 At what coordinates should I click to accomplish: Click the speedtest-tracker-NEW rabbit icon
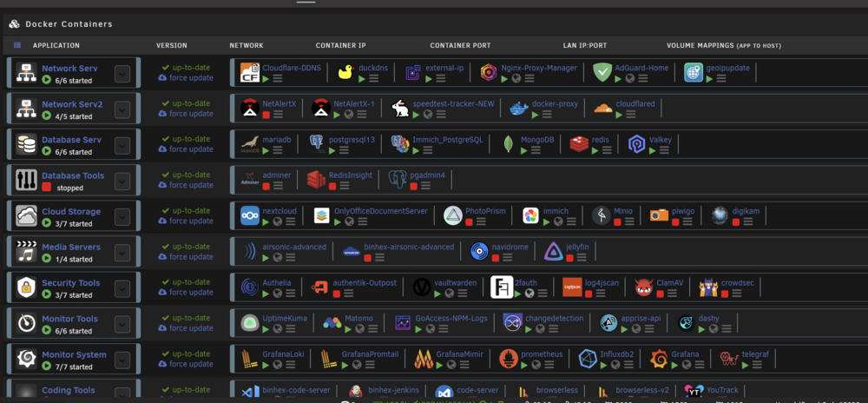click(x=399, y=109)
